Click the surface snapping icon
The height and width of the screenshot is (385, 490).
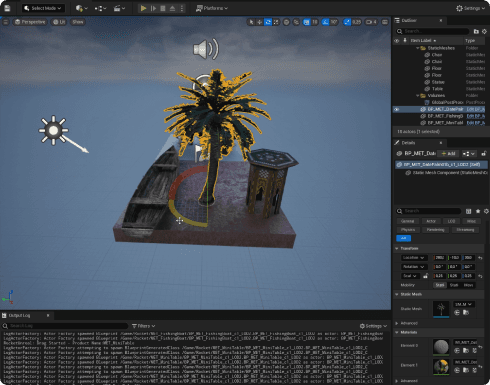[x=296, y=22]
